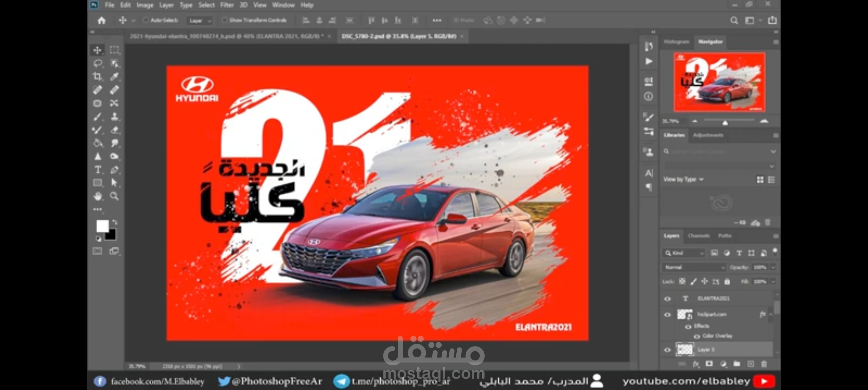Click the white foreground color swatch
Image resolution: width=868 pixels, height=390 pixels.
pos(102,225)
